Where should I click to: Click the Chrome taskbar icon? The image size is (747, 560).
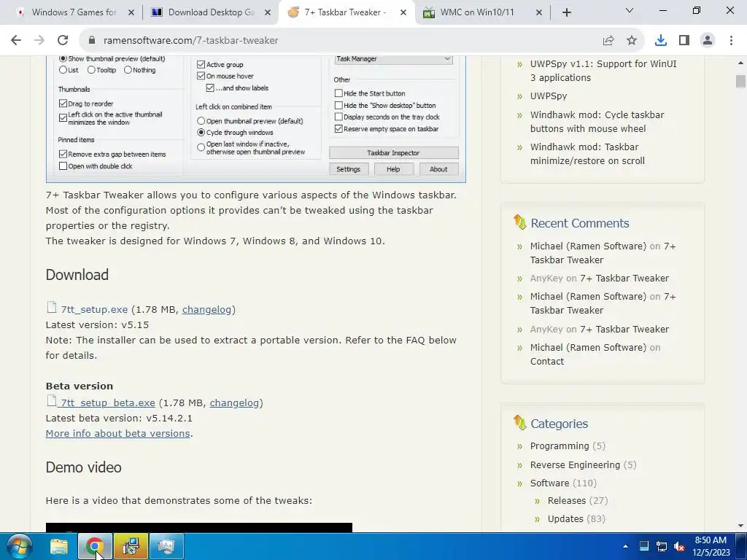[x=95, y=546]
